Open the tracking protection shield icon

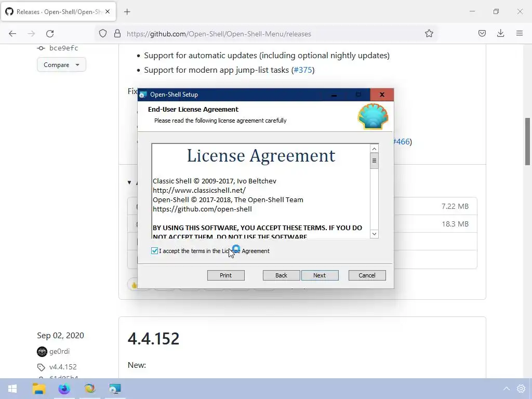[x=103, y=33]
